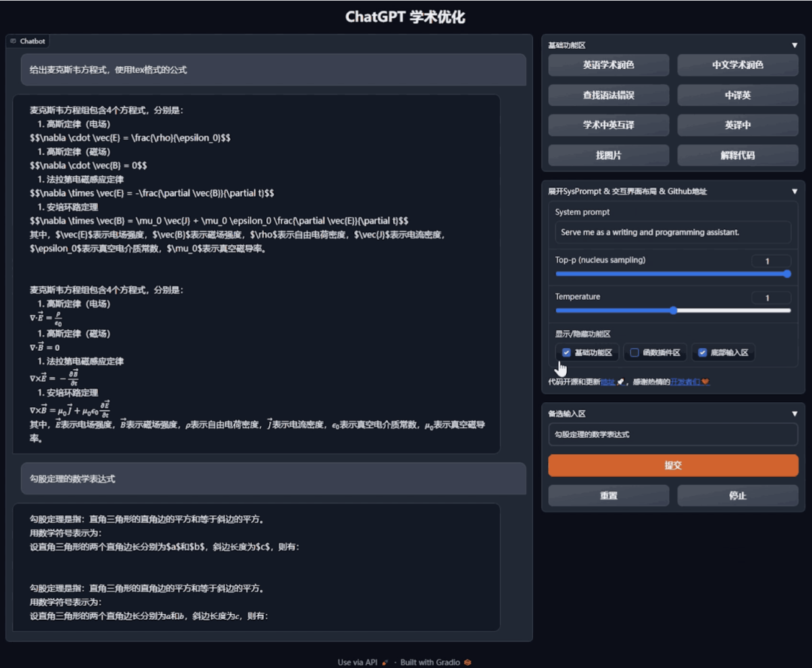This screenshot has width=812, height=668.
Task: Collapse the SysPrompt & Github panel arrow
Action: (795, 191)
